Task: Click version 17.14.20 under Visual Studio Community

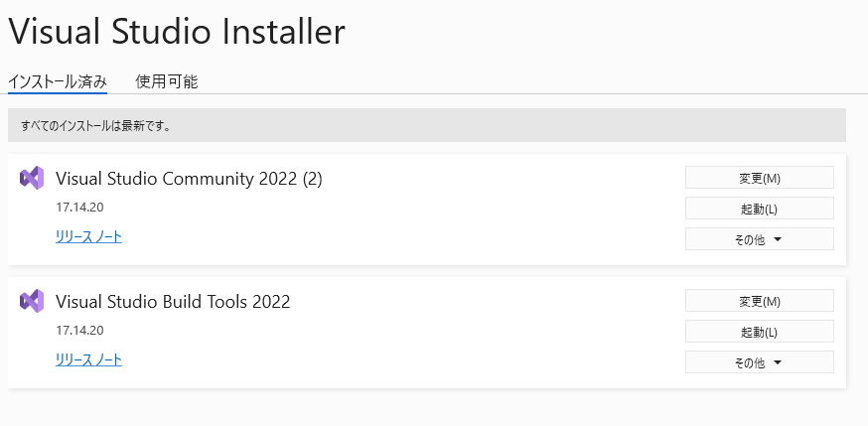Action: tap(79, 208)
